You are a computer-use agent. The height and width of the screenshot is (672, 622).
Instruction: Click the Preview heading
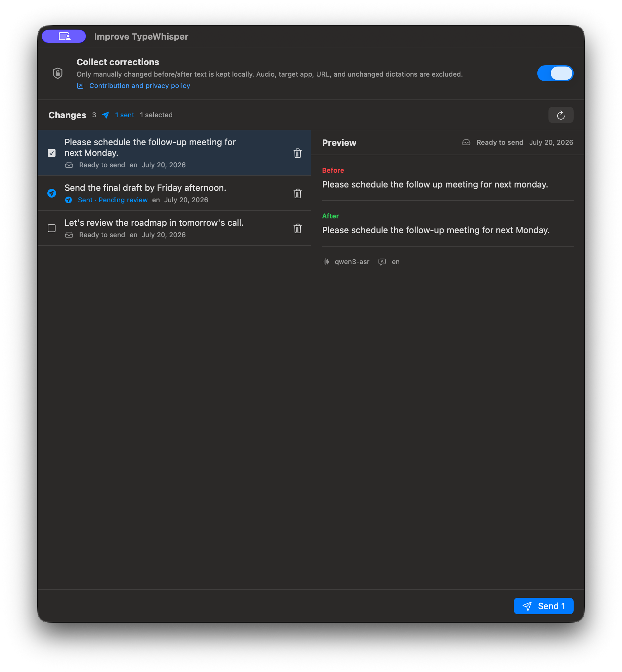[339, 143]
